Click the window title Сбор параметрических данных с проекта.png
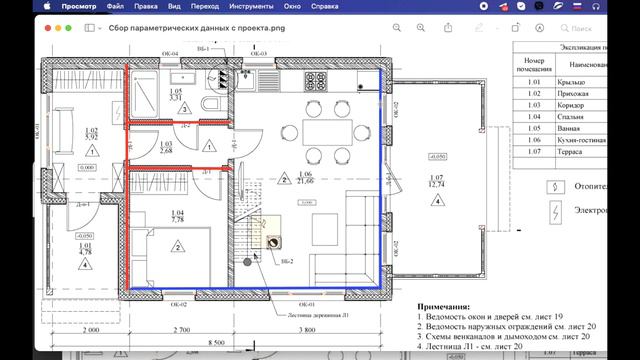Image resolution: width=640 pixels, height=360 pixels. tap(197, 28)
